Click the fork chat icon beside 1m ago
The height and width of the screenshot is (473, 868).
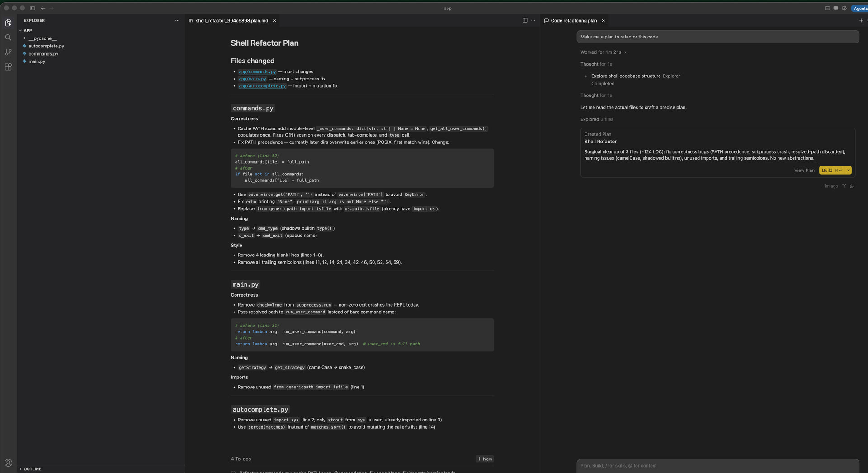844,186
